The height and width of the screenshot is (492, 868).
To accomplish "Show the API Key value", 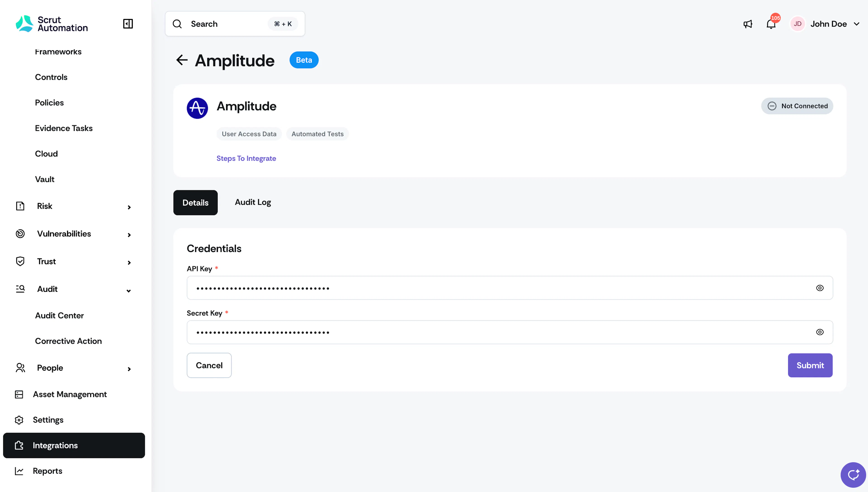I will click(819, 288).
